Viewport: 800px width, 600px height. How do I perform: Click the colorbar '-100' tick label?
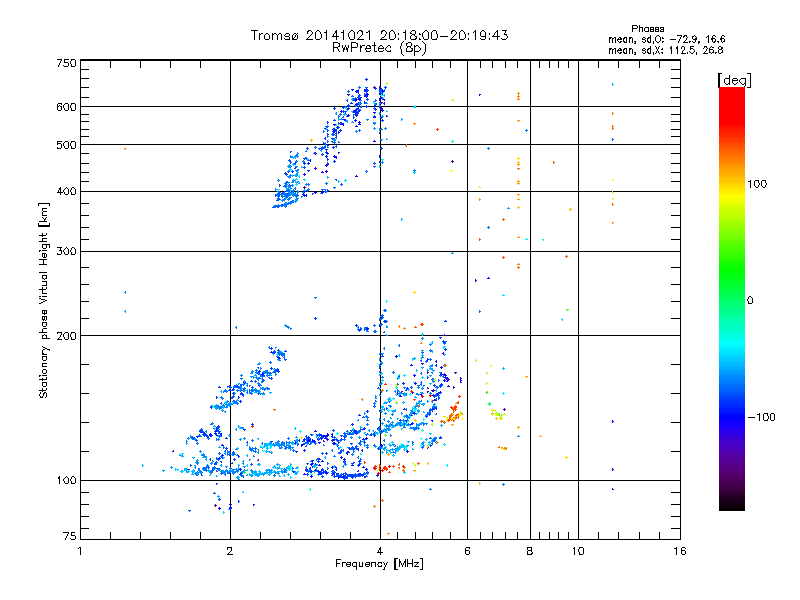(x=761, y=417)
